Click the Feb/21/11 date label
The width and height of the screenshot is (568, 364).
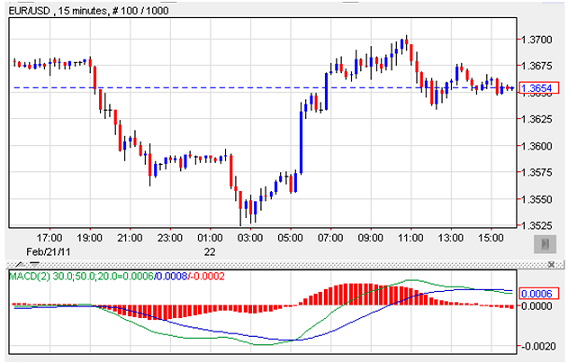[x=49, y=252]
